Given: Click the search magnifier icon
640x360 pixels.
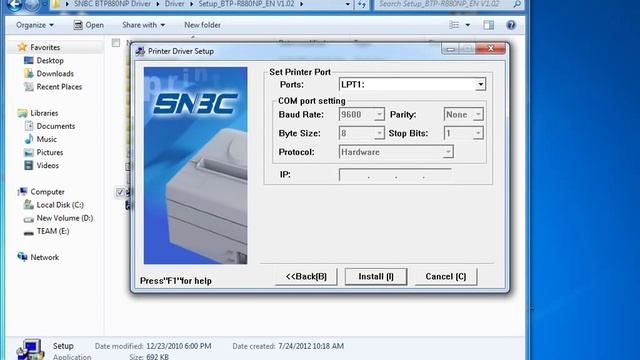Looking at the screenshot, I should tap(517, 4).
